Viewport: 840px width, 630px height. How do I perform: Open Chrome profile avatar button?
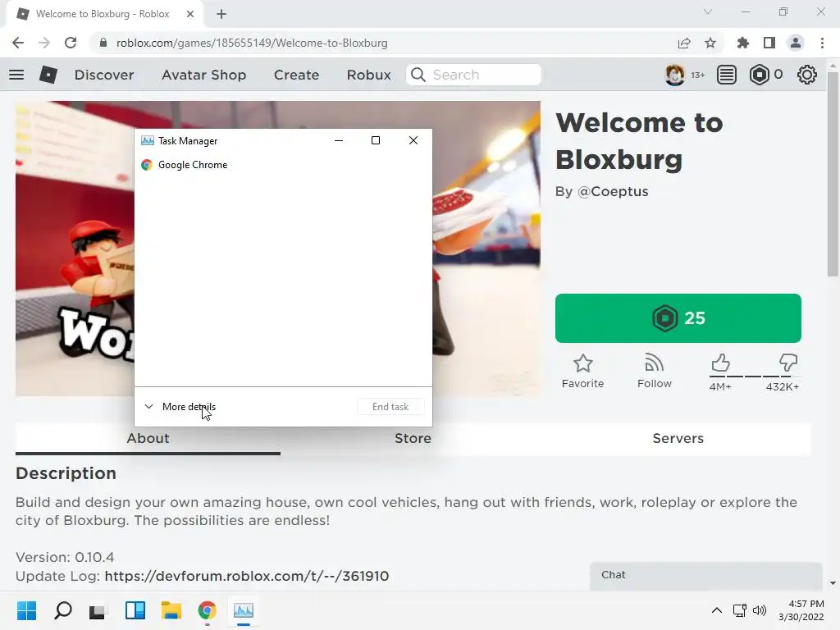point(796,43)
